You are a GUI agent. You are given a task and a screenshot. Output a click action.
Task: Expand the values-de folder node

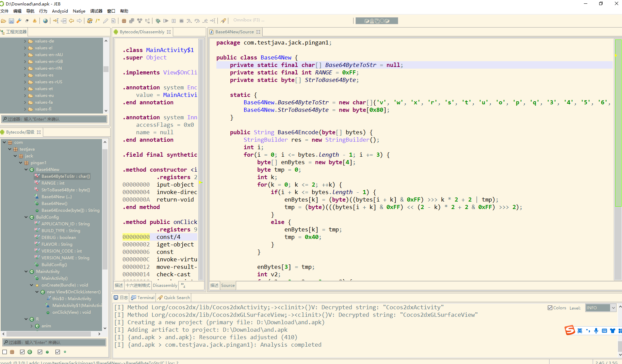[25, 41]
